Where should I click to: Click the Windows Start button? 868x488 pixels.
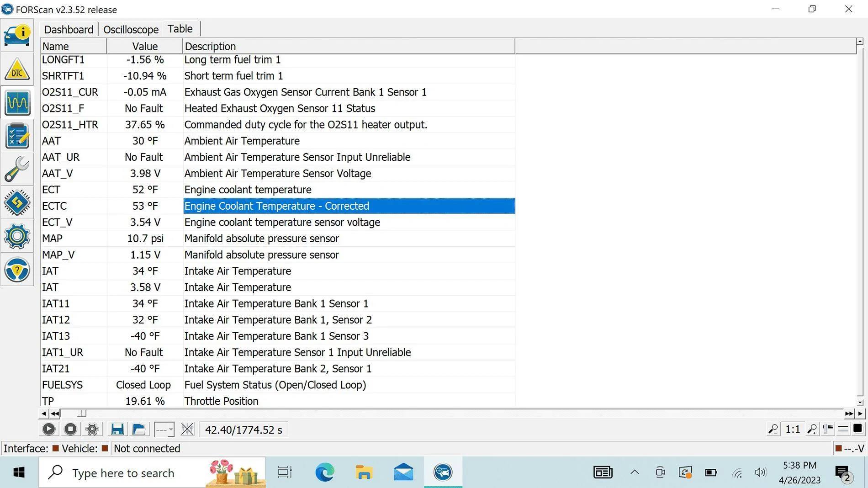tap(19, 472)
